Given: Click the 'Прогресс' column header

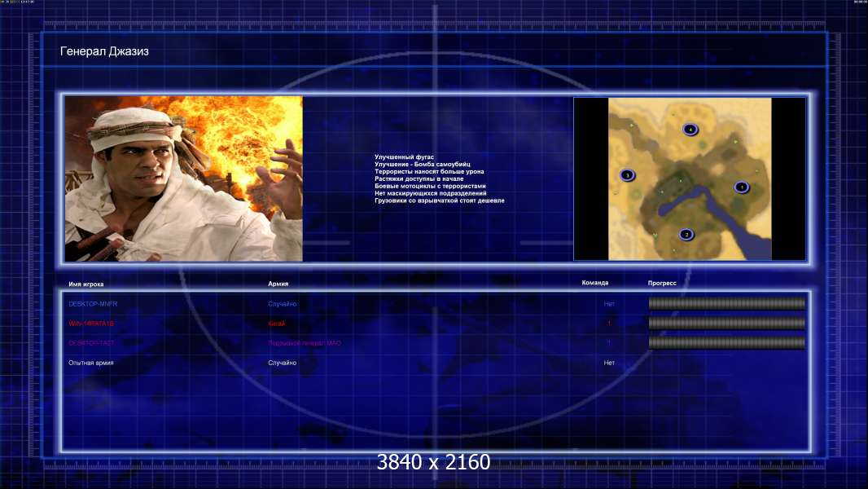Looking at the screenshot, I should [x=662, y=283].
